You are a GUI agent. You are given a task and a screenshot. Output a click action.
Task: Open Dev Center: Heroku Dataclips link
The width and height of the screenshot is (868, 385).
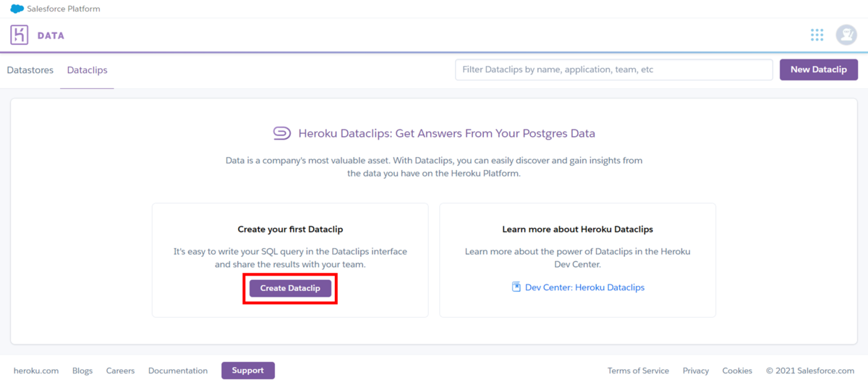[584, 287]
